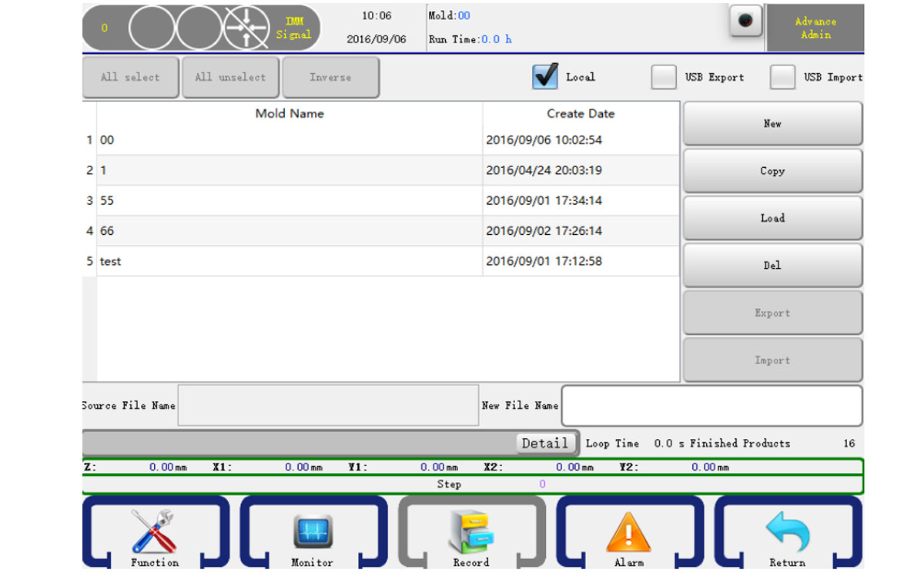This screenshot has width=924, height=573.
Task: Load the selected mold
Action: 772,218
